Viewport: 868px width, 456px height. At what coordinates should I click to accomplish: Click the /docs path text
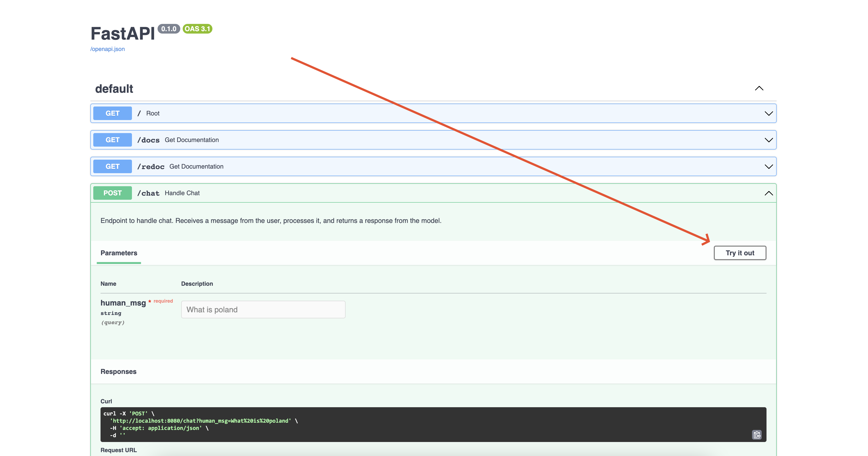[x=148, y=140]
